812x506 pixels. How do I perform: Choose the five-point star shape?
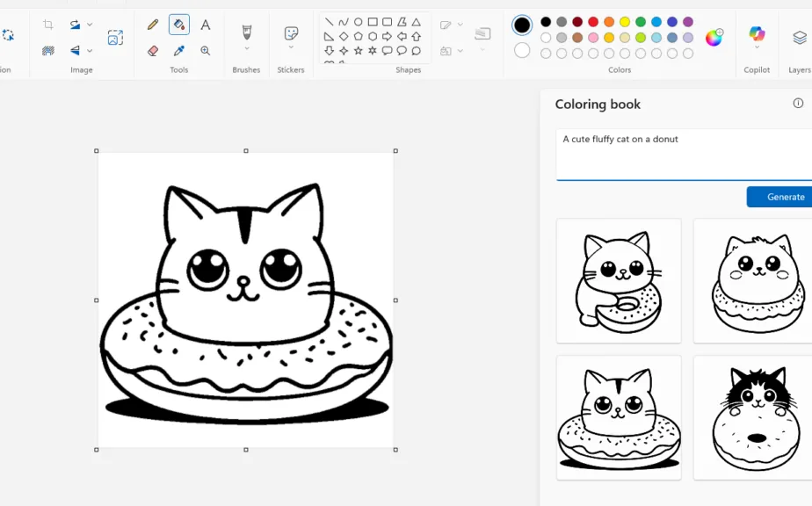coord(358,51)
